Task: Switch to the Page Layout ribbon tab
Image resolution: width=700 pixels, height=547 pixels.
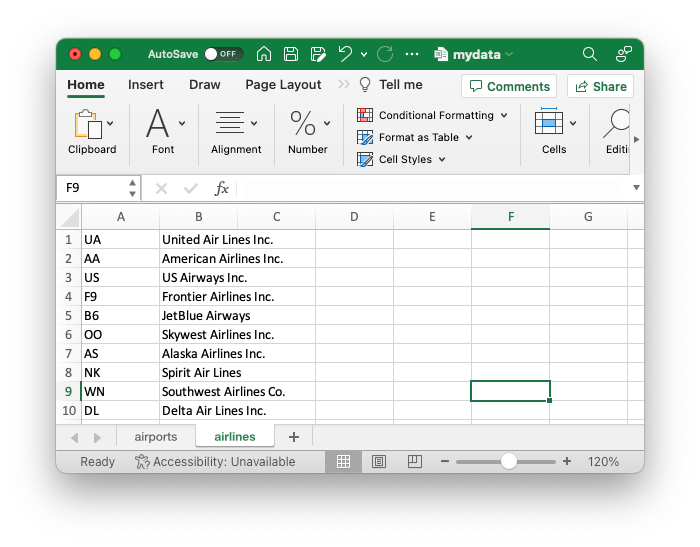Action: (283, 84)
